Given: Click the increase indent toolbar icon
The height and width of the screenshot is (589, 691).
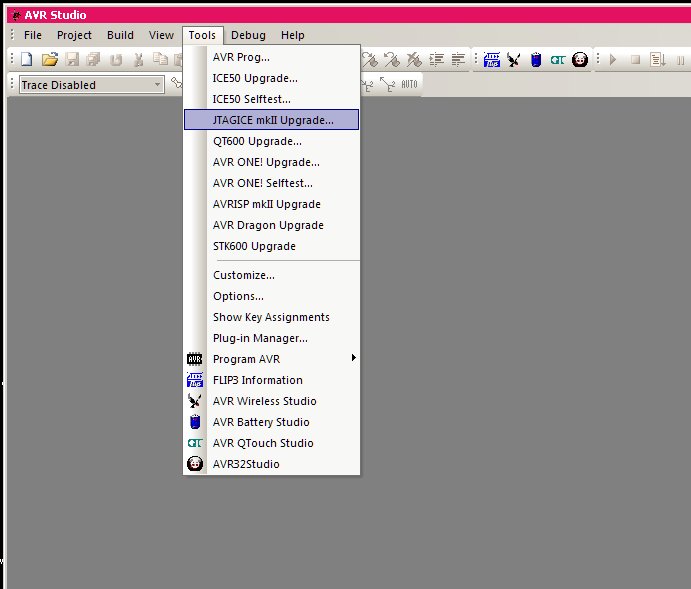Looking at the screenshot, I should (x=437, y=59).
